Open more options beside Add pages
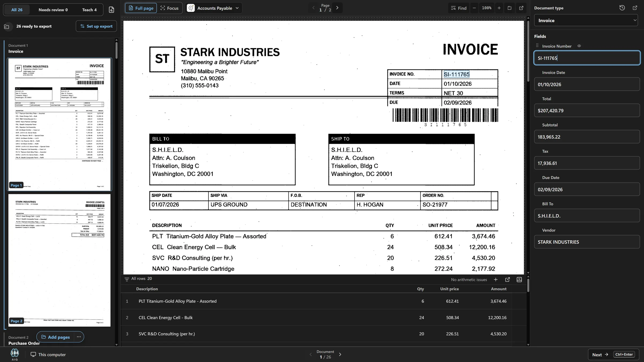The height and width of the screenshot is (362, 644). click(x=79, y=337)
